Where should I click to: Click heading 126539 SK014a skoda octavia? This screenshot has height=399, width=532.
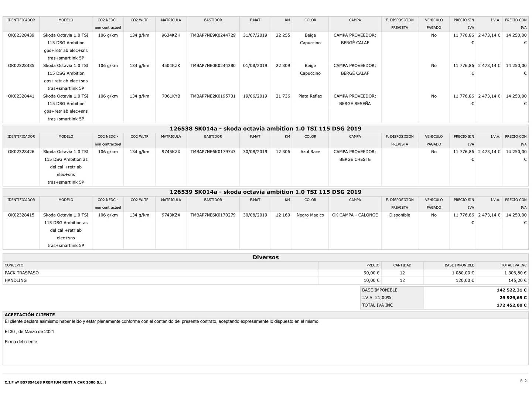point(266,192)
